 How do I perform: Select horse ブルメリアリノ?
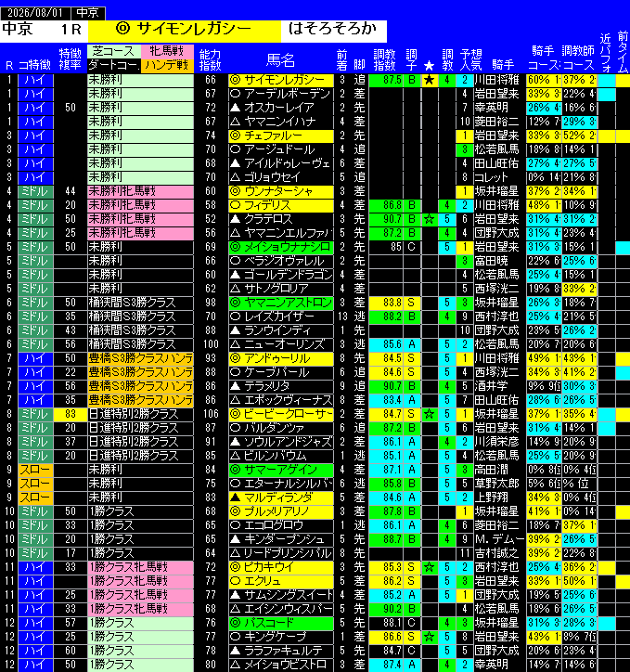pos(281,511)
